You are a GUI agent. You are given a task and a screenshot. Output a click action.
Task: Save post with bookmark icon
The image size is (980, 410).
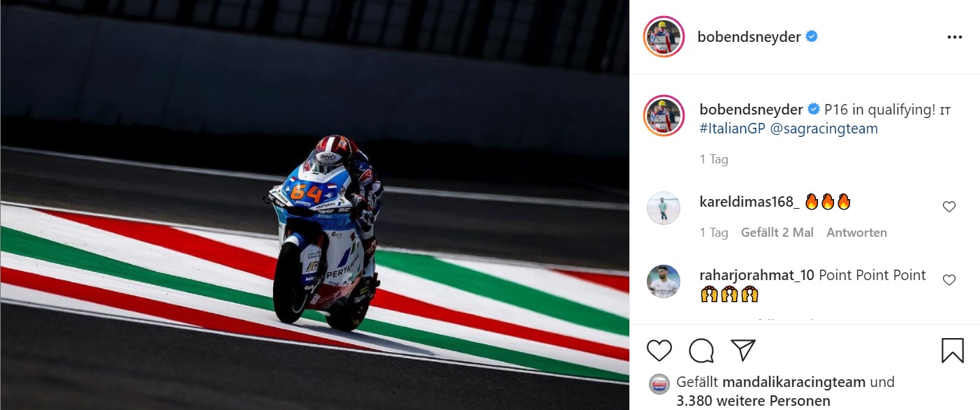953,350
